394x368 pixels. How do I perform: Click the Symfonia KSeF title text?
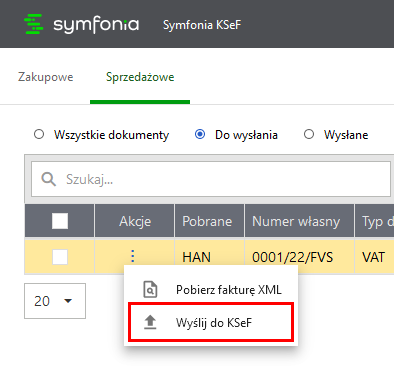[202, 25]
